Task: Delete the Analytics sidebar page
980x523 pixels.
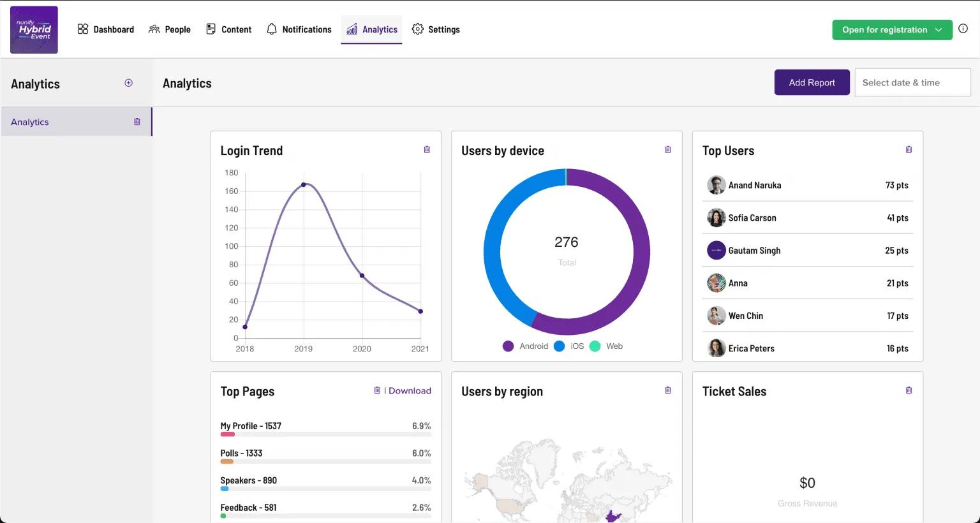Action: [137, 122]
